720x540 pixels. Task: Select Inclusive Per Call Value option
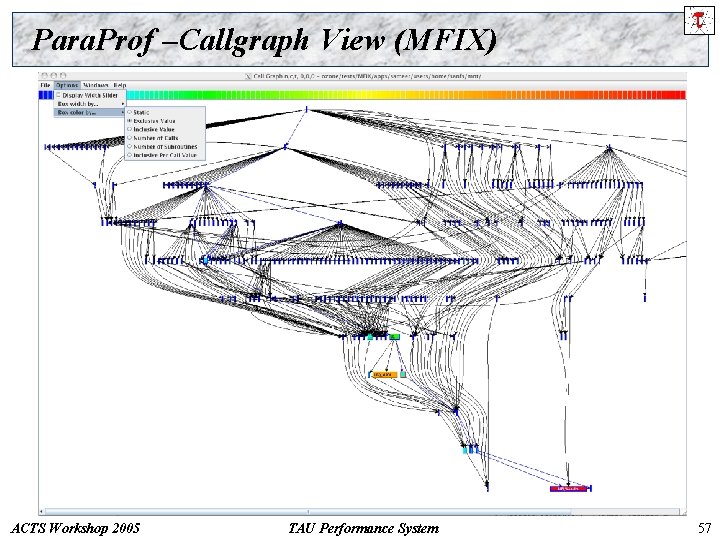(x=164, y=155)
